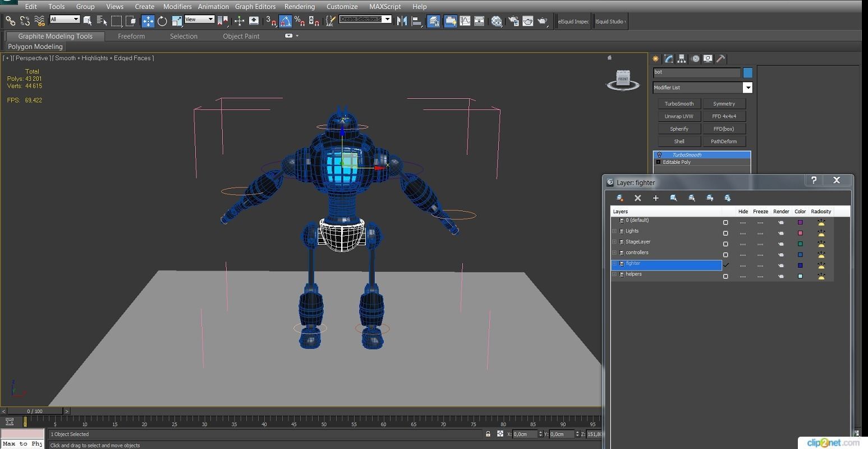Click the Align tool icon

pyautogui.click(x=417, y=21)
